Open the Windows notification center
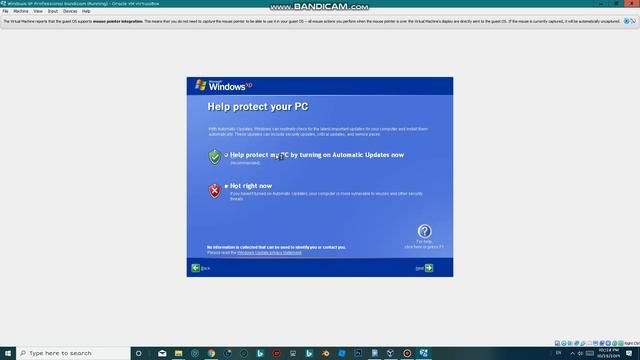Screen dimensions: 640x360 (629, 353)
